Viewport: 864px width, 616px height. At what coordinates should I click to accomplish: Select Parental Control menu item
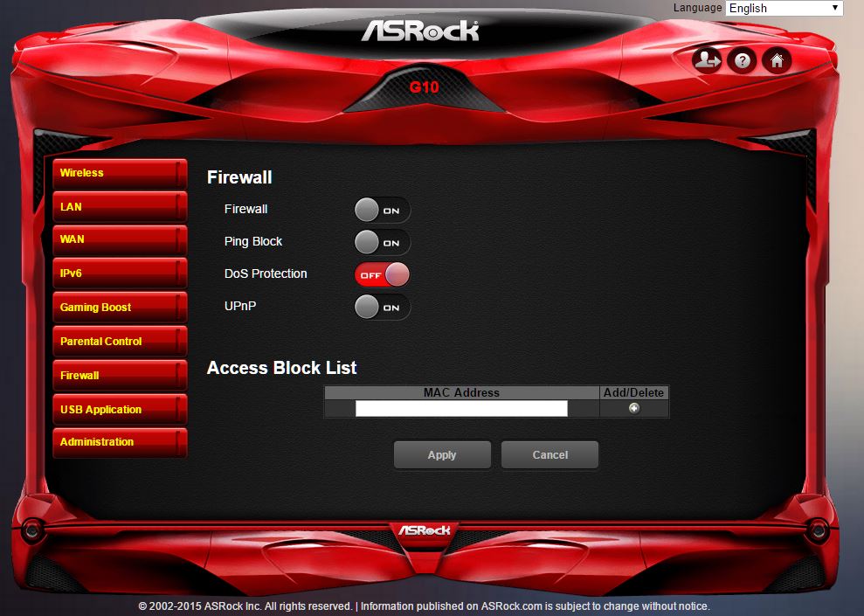coord(119,342)
